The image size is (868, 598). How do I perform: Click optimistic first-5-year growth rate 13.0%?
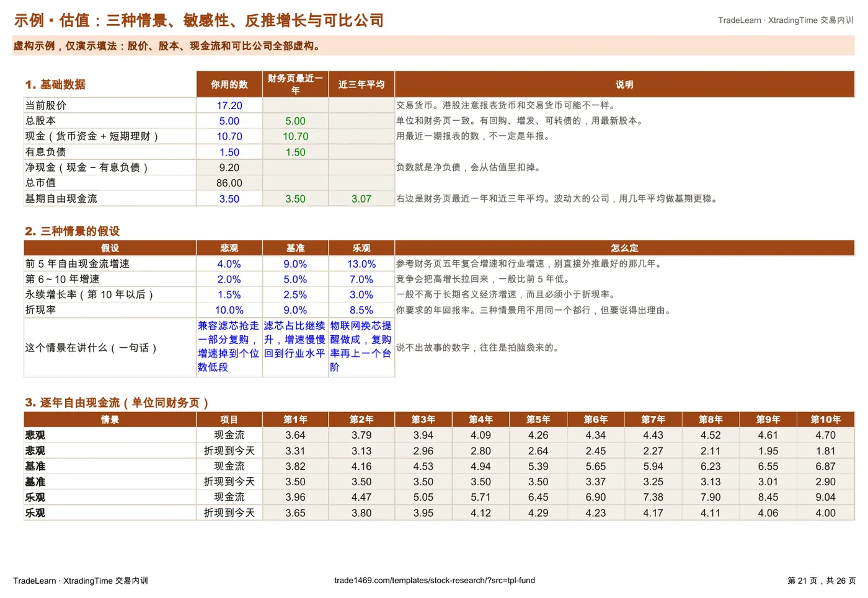pyautogui.click(x=361, y=264)
